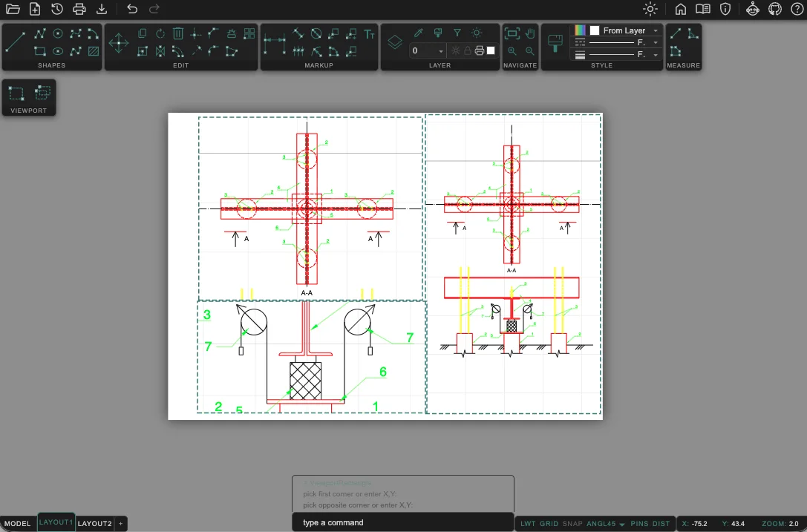
Task: Toggle light theme with sun icon
Action: [650, 9]
